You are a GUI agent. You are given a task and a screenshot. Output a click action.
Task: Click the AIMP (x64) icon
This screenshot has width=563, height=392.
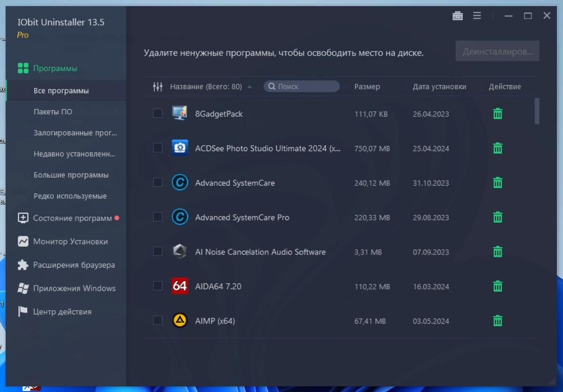coord(180,321)
